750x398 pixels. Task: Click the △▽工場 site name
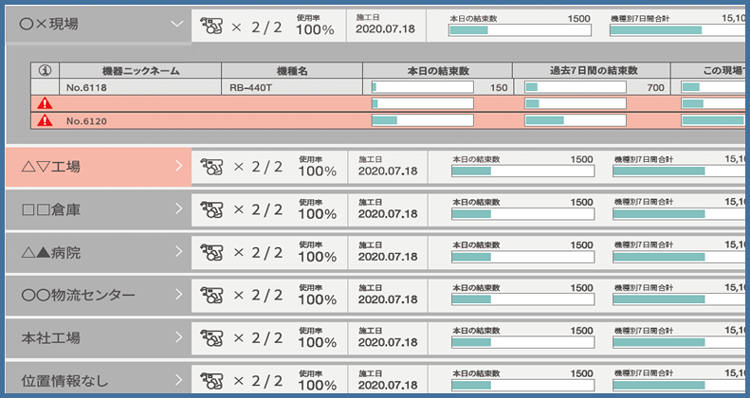tap(51, 166)
